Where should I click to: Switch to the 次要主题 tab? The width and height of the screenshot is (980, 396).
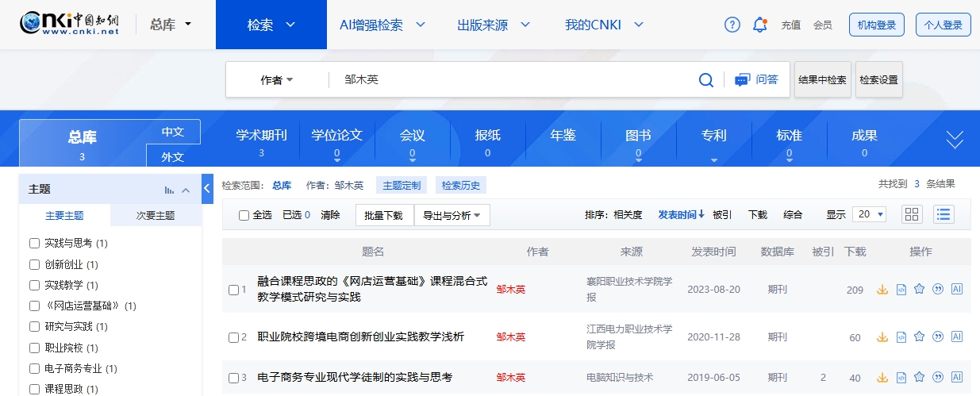tap(156, 215)
